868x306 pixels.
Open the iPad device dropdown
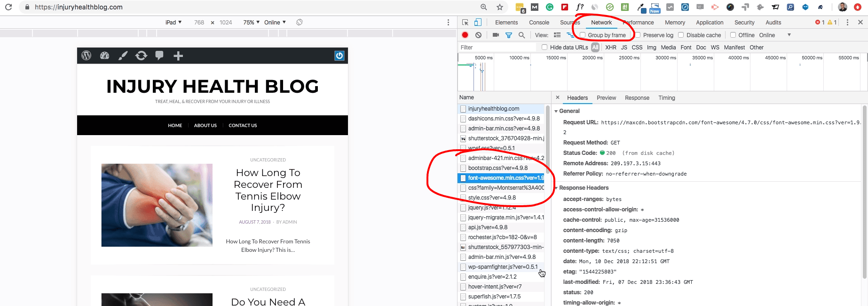[174, 22]
